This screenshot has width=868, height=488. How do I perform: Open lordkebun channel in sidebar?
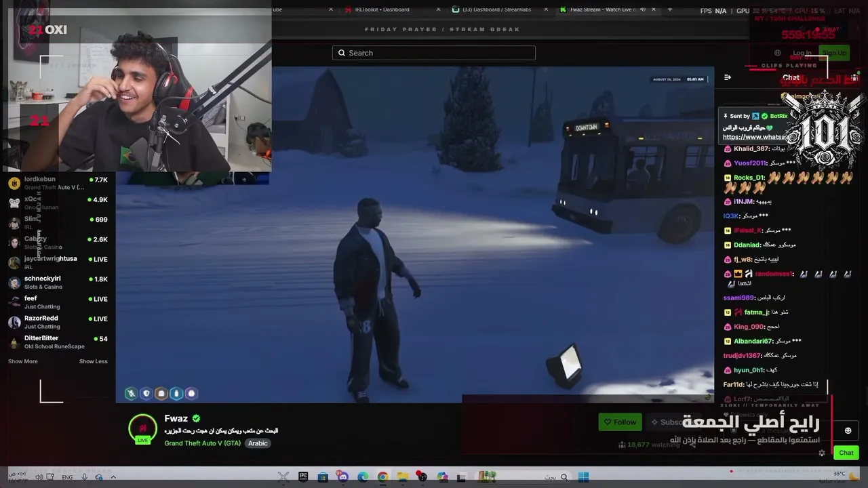58,183
